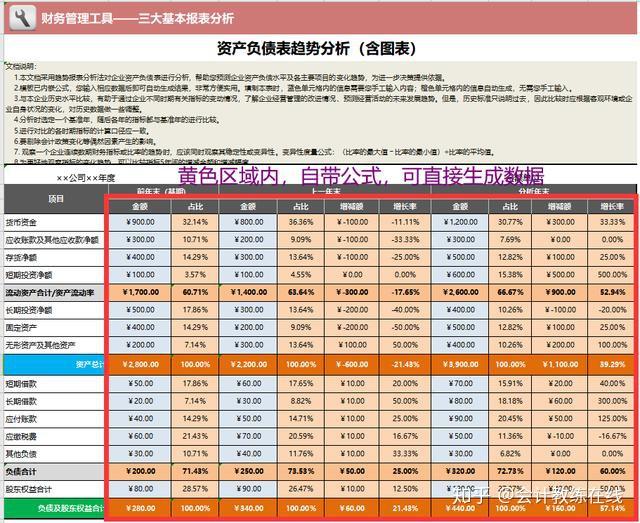The image size is (640, 523).
Task: Click the wrench tool icon in banner
Action: click(x=22, y=18)
